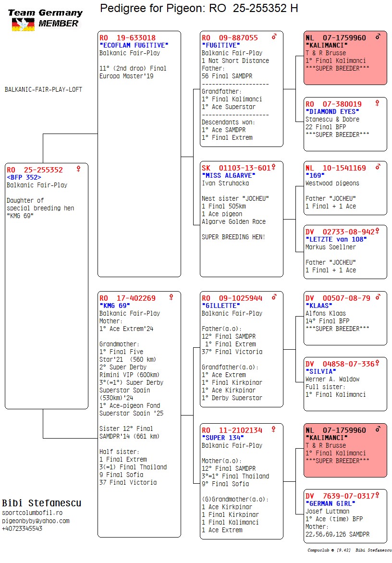Viewport: 392px width, 563px height.
Task: Click the LETZTE van 108 name
Action: [336, 239]
